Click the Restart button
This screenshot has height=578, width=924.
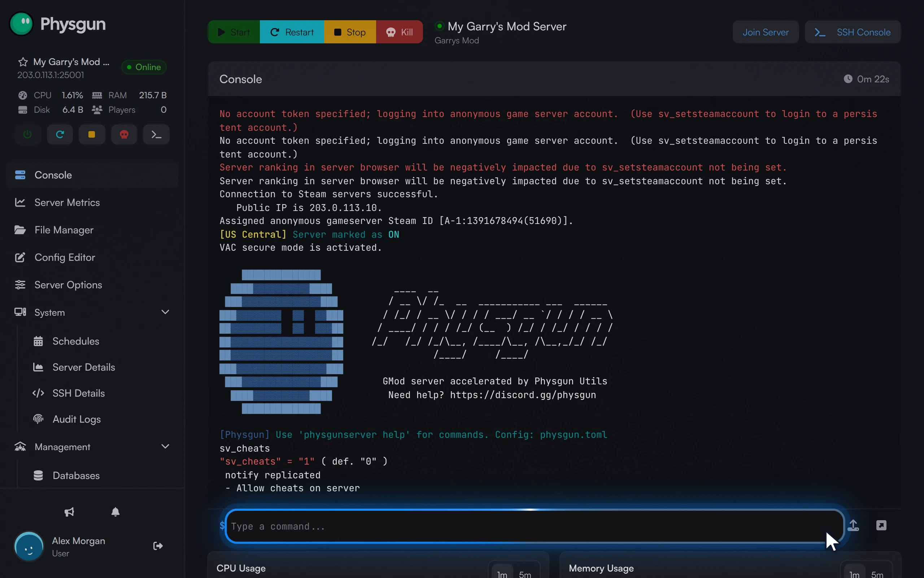pos(292,32)
